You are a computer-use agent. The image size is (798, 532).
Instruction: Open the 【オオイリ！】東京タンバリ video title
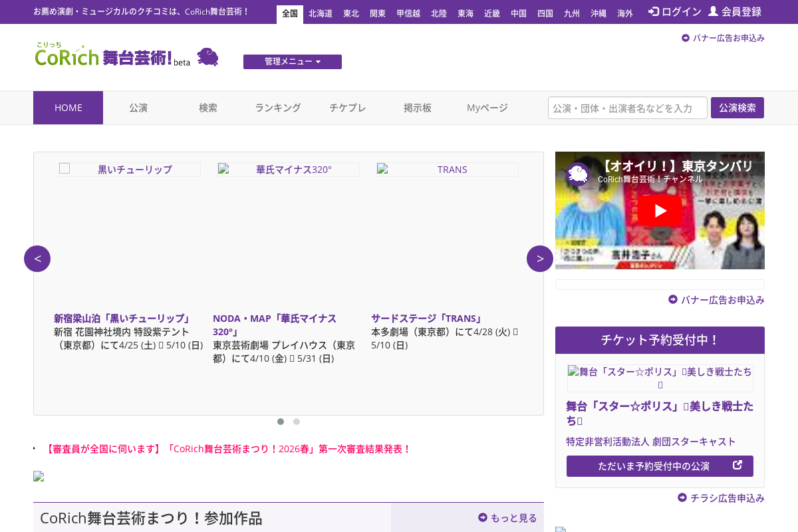[x=676, y=166]
